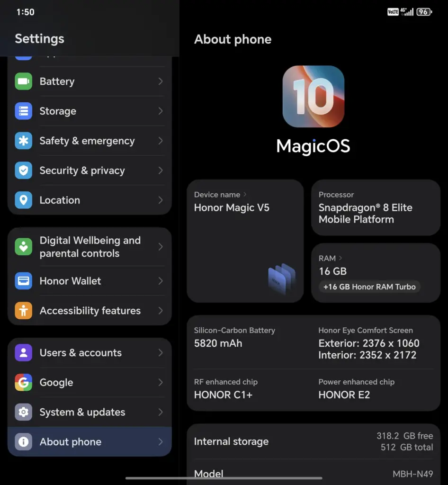Tap the '+16 GB Honor RAM Turbo' badge

coord(369,287)
